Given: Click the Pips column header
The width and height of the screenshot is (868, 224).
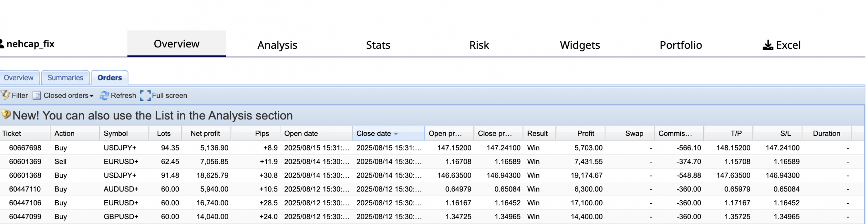Looking at the screenshot, I should pos(262,134).
